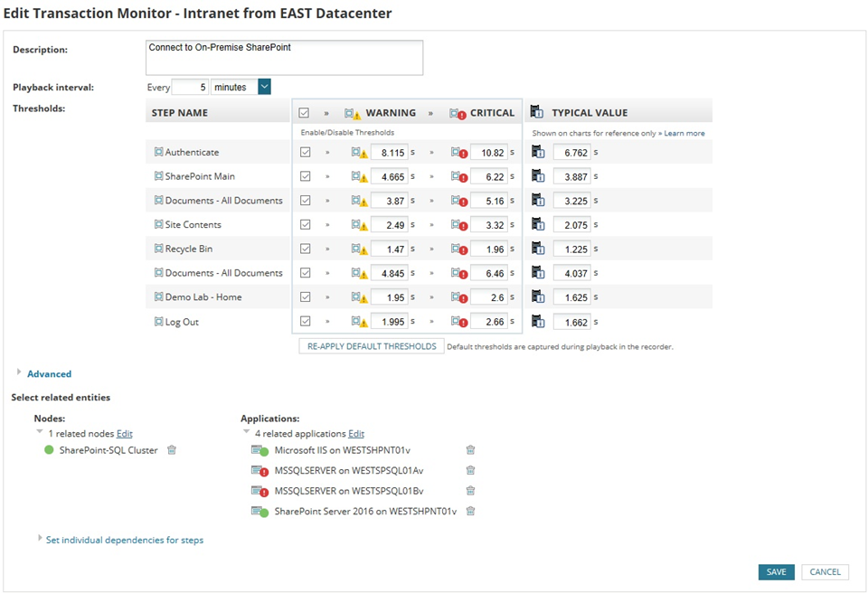This screenshot has width=868, height=593.
Task: Click the typical value icon in Authenticate row
Action: (x=538, y=152)
